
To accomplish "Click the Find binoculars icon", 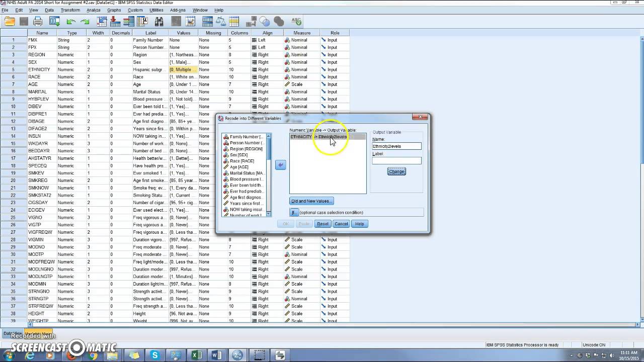I will 159,22.
